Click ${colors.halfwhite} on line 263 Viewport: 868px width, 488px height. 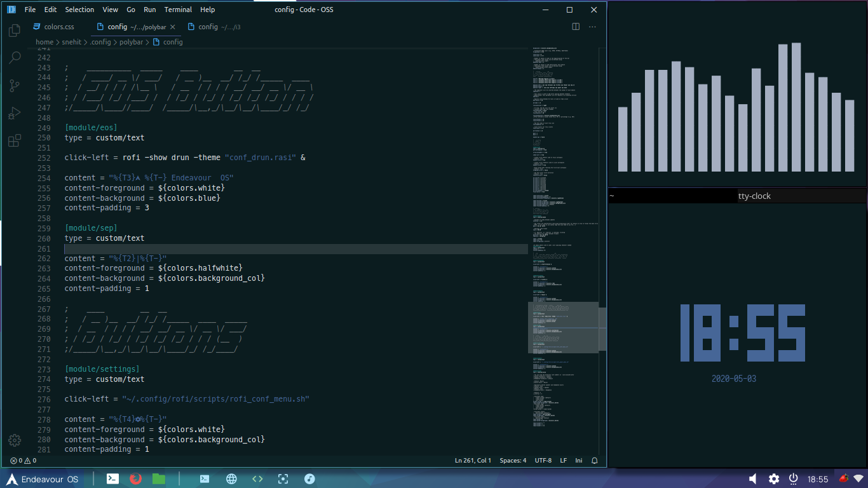200,268
